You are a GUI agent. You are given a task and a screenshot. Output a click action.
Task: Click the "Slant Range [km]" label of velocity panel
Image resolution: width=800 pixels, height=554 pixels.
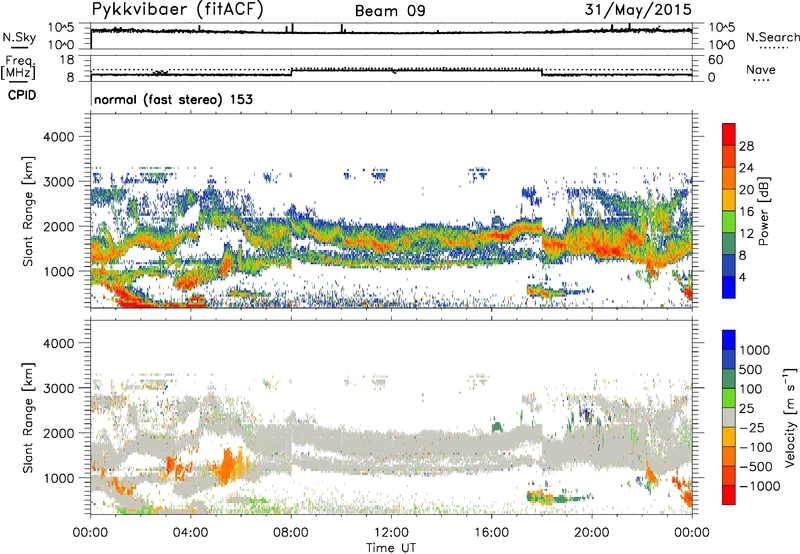(x=28, y=417)
